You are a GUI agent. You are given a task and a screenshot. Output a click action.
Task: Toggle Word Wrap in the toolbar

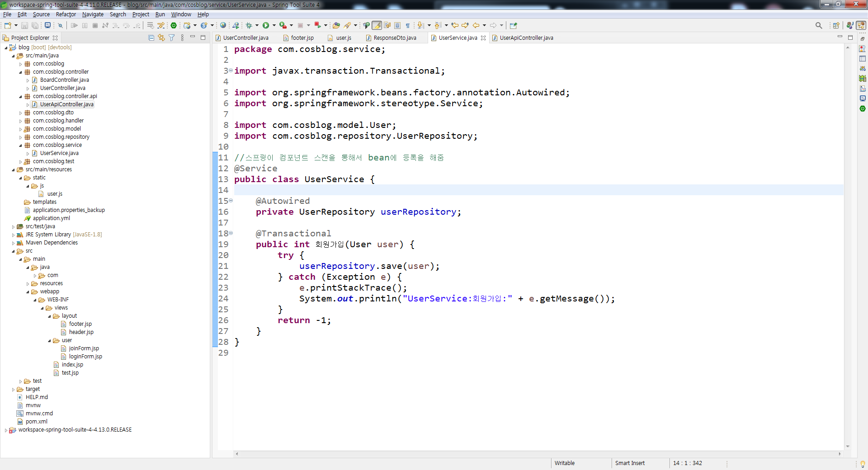coord(387,25)
